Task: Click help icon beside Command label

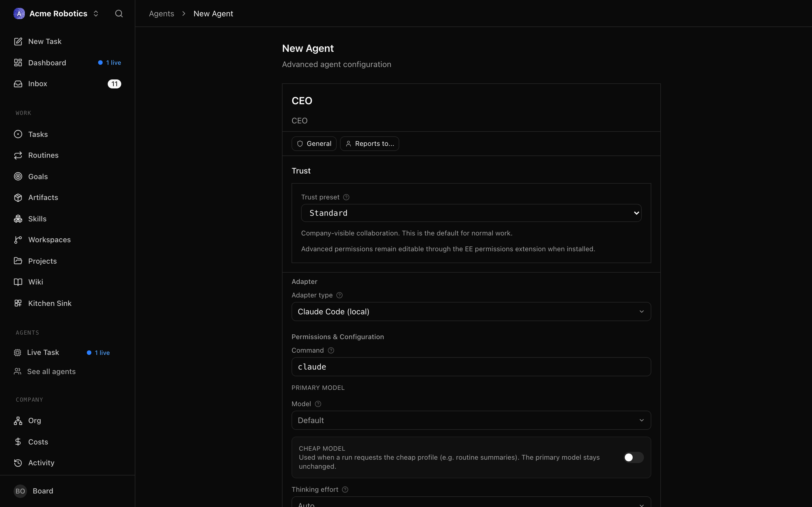Action: click(331, 350)
